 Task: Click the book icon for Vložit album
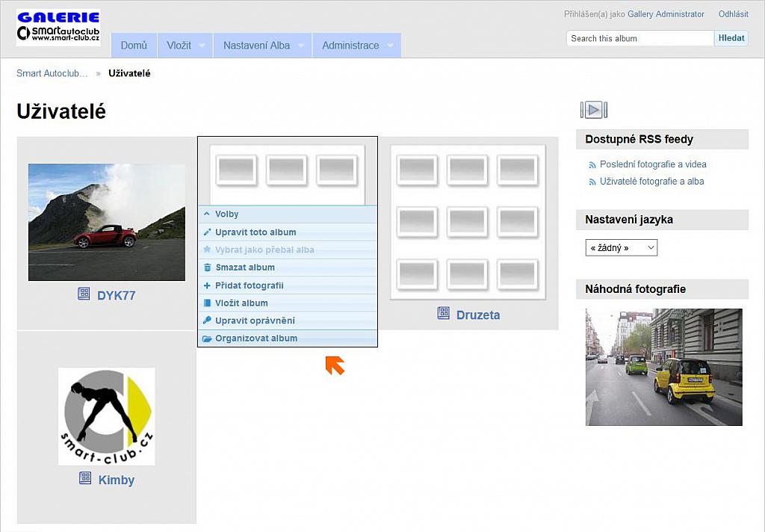(208, 303)
